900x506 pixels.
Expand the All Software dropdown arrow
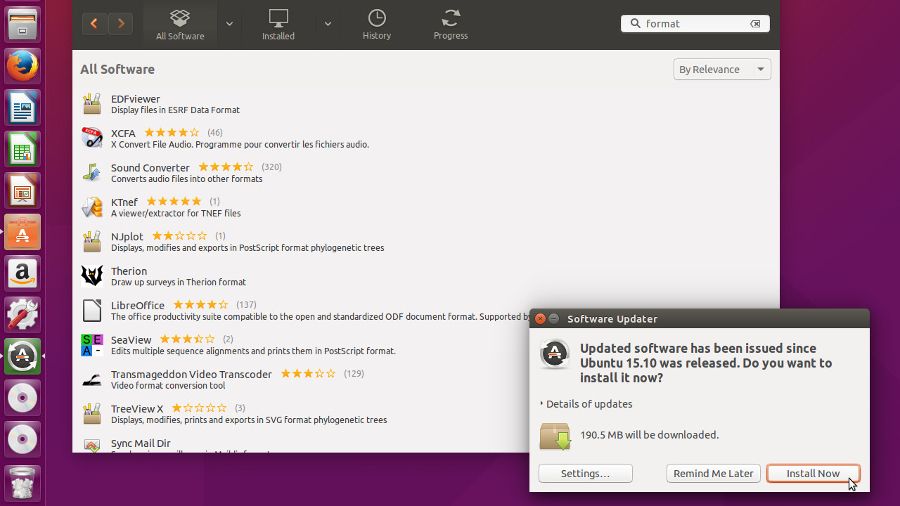(230, 24)
